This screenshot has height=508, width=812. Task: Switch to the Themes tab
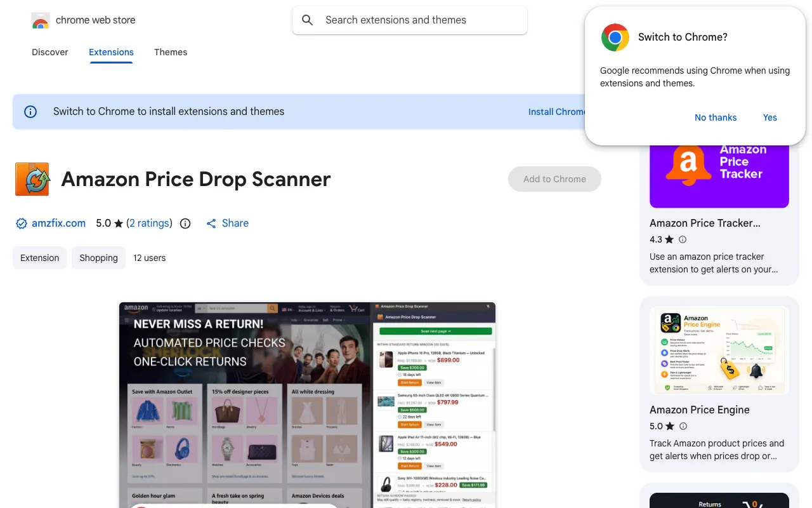(x=171, y=52)
